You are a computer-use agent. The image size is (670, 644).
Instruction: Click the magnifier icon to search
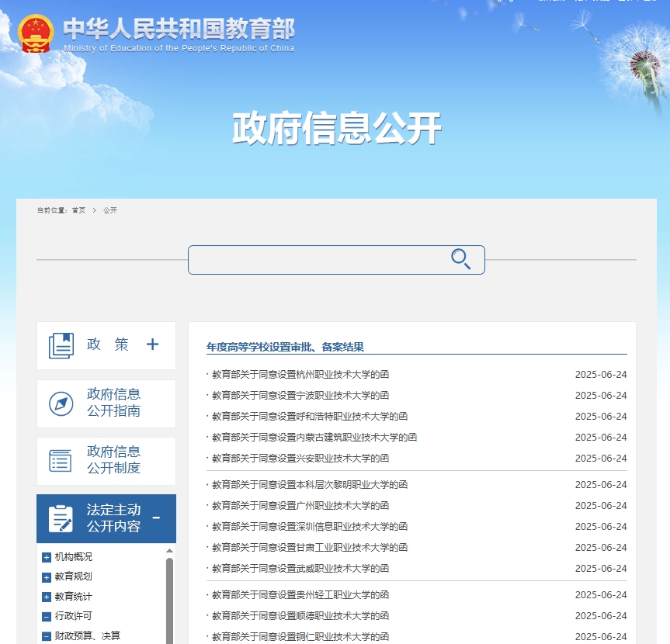click(x=461, y=259)
